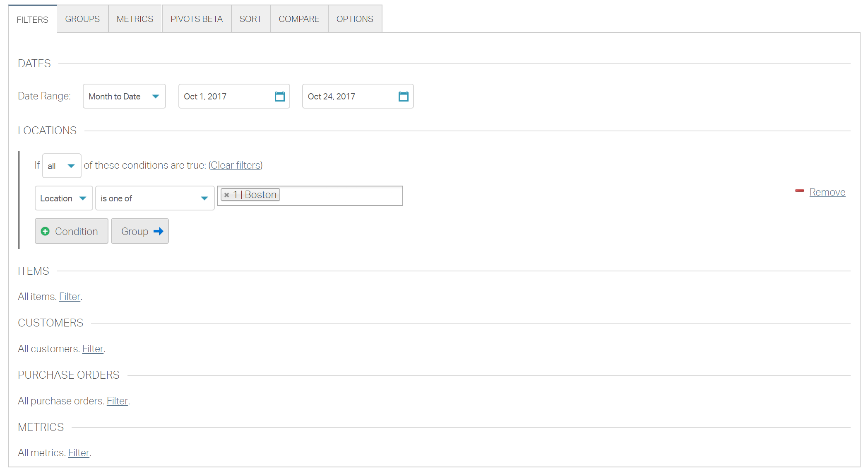Open the PIVOTS BETA tab

(x=196, y=19)
